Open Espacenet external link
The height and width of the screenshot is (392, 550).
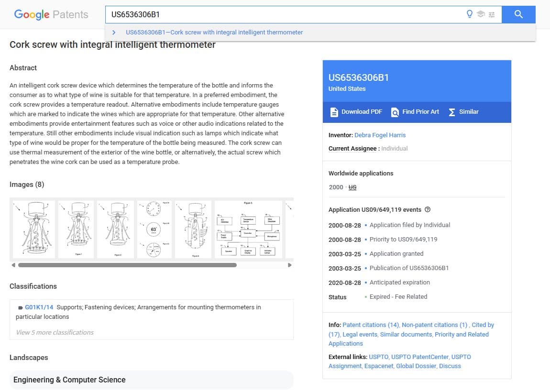(379, 366)
